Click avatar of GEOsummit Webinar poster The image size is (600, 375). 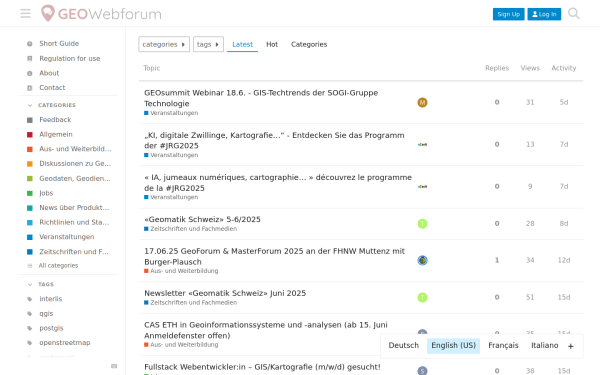tap(422, 103)
